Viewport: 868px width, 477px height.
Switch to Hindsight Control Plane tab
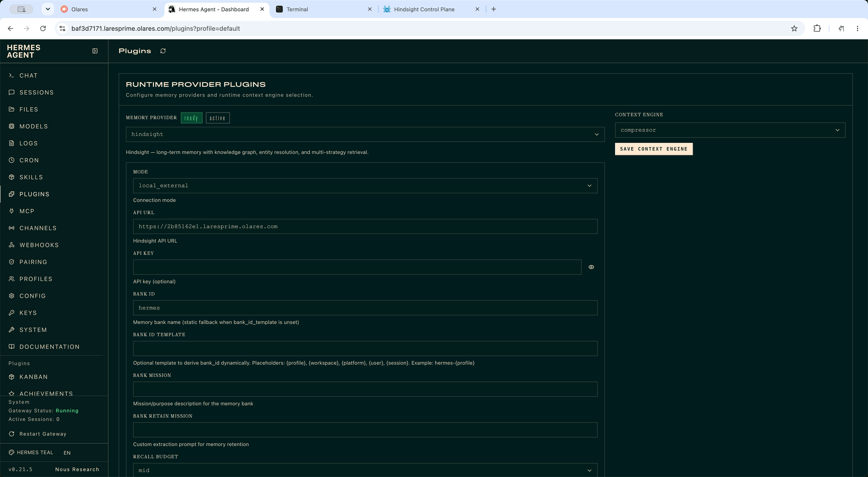431,9
